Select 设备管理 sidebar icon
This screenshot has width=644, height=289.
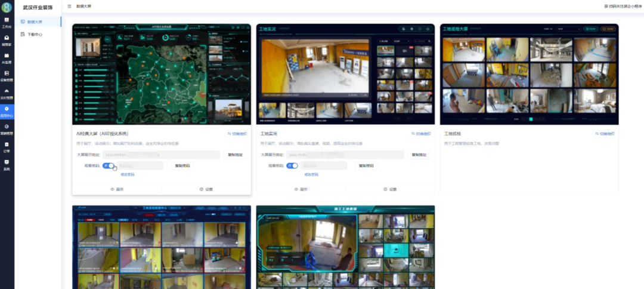pyautogui.click(x=7, y=75)
